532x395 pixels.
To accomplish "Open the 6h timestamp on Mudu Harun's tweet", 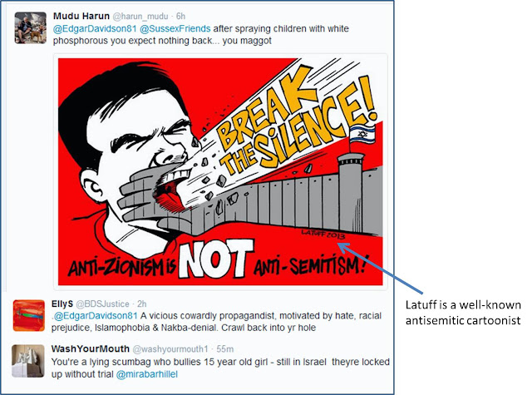I will pyautogui.click(x=181, y=17).
